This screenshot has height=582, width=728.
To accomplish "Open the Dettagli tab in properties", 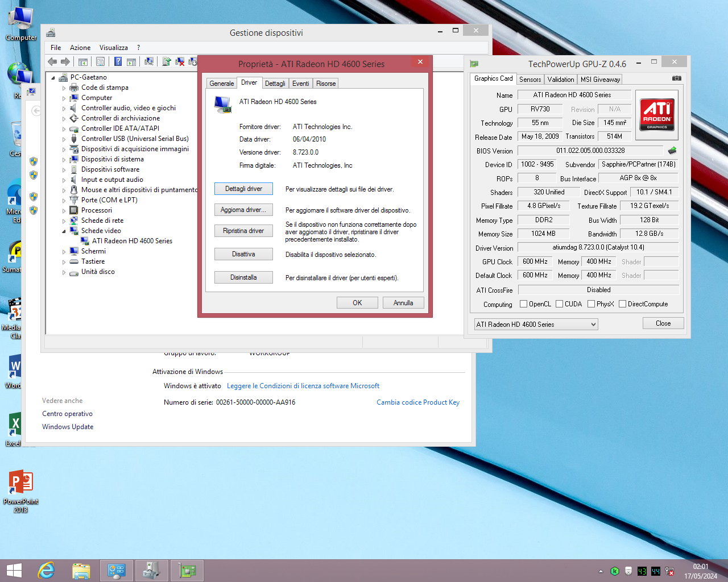I will 275,84.
